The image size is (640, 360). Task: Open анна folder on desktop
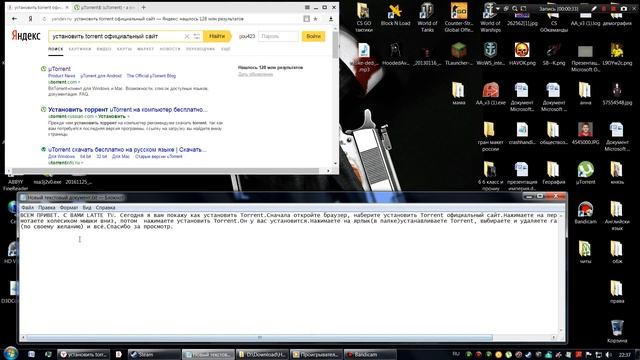[585, 93]
